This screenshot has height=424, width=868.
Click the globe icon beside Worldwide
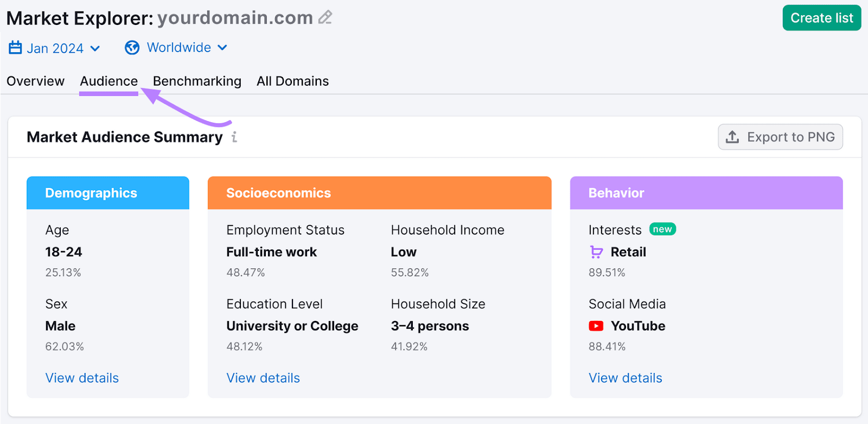132,48
